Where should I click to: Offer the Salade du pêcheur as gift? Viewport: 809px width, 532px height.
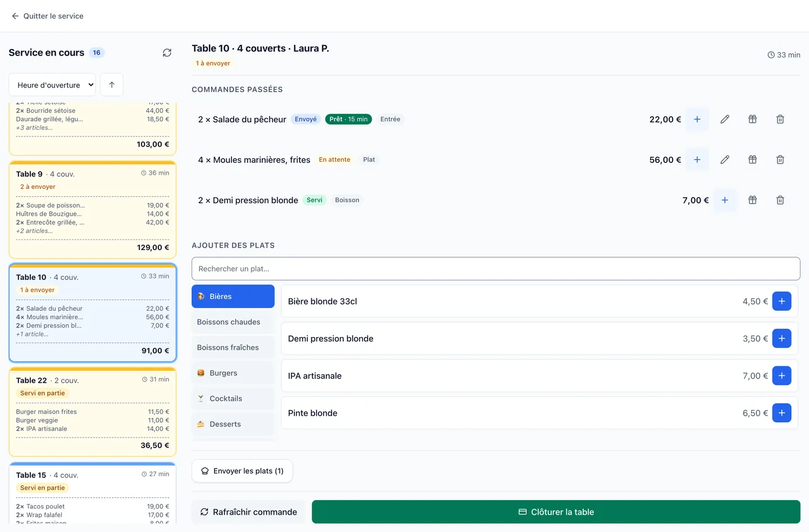753,119
